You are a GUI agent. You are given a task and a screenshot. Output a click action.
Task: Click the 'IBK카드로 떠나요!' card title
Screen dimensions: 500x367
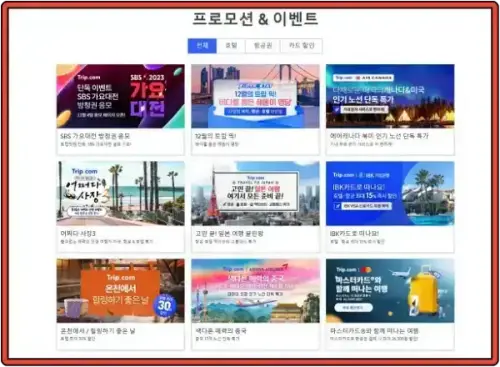[354, 233]
